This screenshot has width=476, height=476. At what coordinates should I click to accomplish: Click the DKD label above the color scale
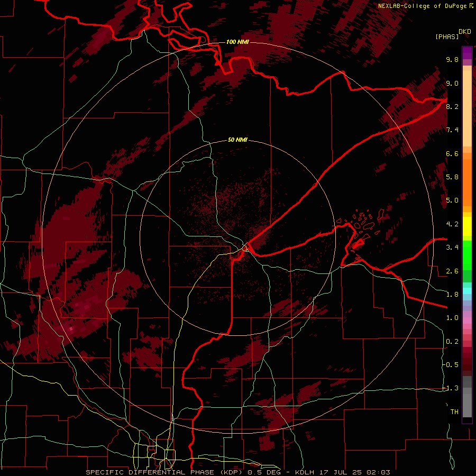click(x=465, y=32)
